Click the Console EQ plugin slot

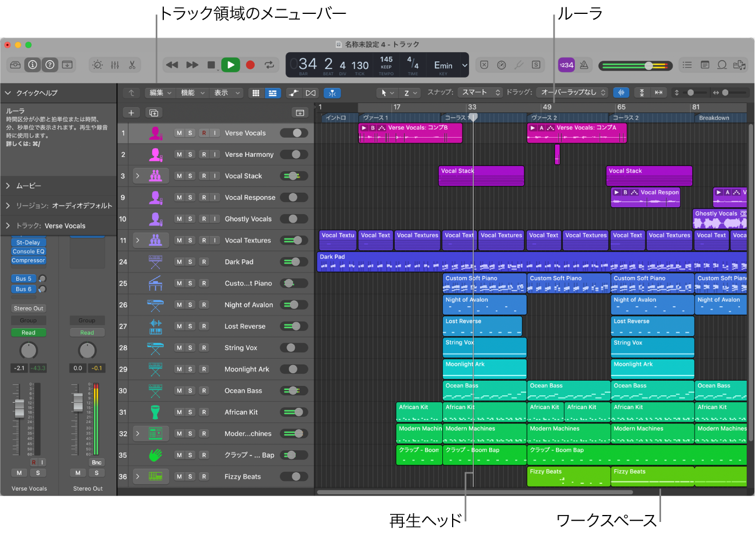28,252
